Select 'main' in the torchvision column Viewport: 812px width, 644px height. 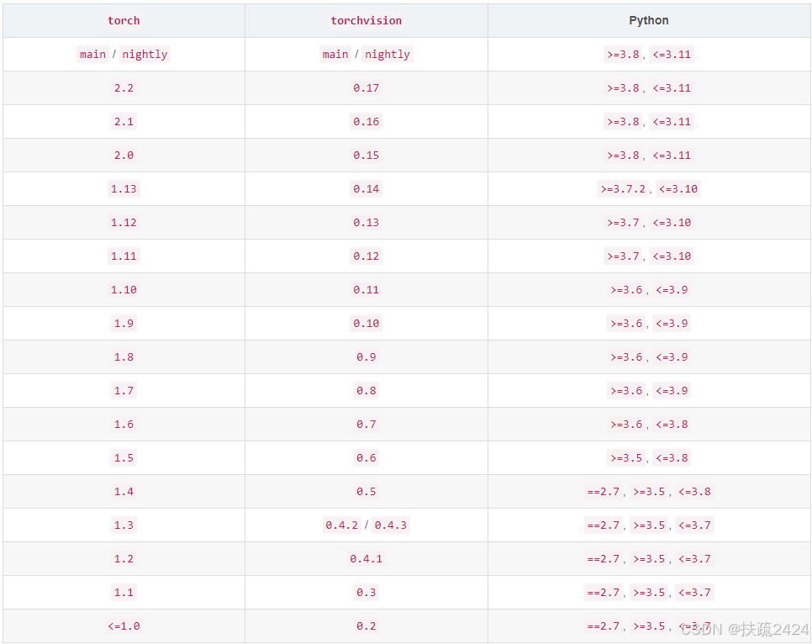click(x=335, y=55)
